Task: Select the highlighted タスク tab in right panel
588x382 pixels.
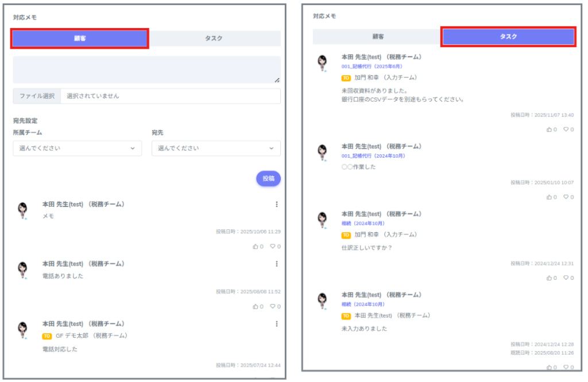Action: pyautogui.click(x=508, y=37)
